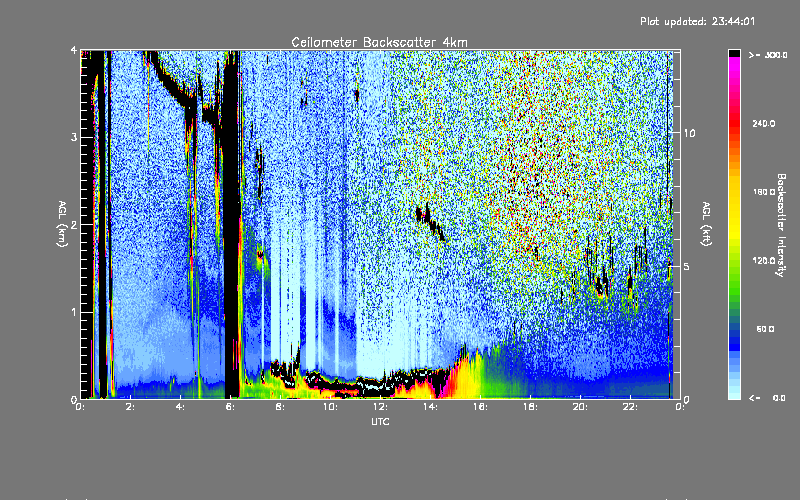Click the 3 tick on AGL (km) axis
The width and height of the screenshot is (800, 500).
coord(74,137)
